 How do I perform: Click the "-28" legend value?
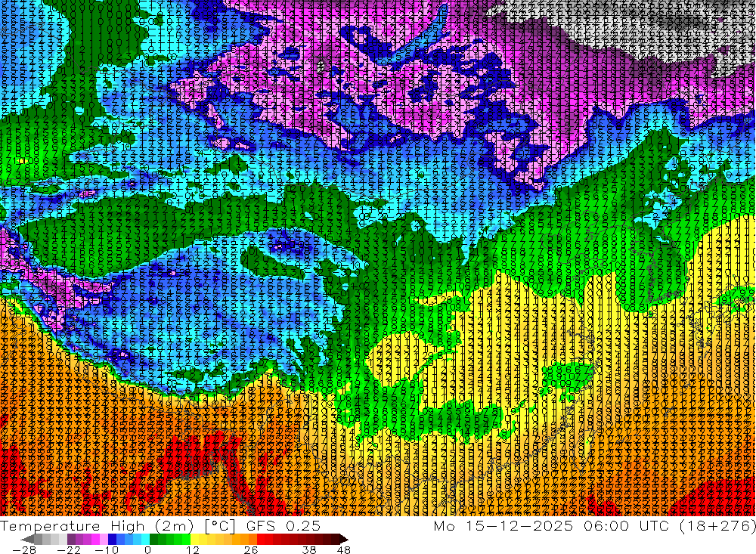[24, 549]
